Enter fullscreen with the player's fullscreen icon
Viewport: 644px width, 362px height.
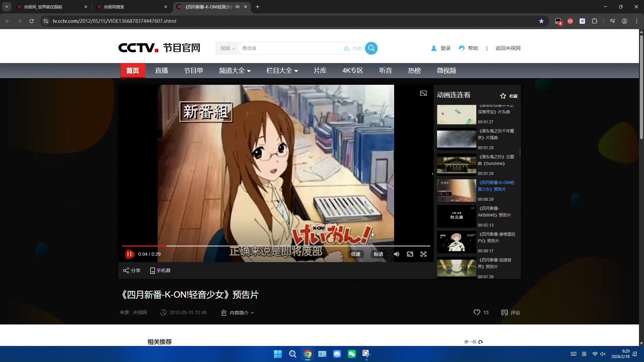pos(424,254)
